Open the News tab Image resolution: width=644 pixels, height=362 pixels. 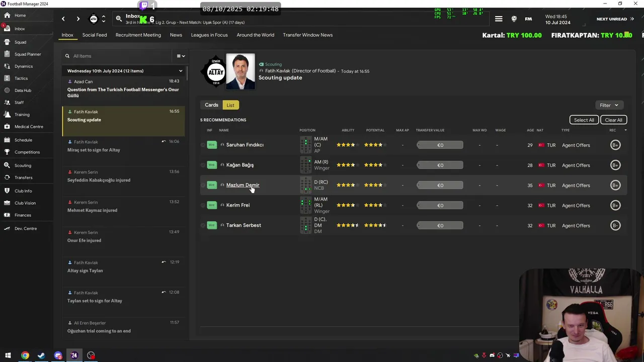pos(176,35)
